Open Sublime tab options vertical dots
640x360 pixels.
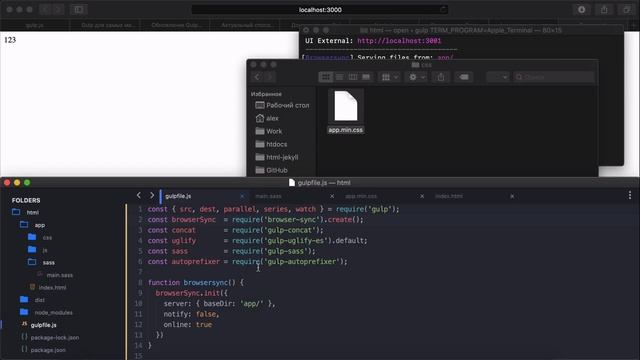click(630, 196)
